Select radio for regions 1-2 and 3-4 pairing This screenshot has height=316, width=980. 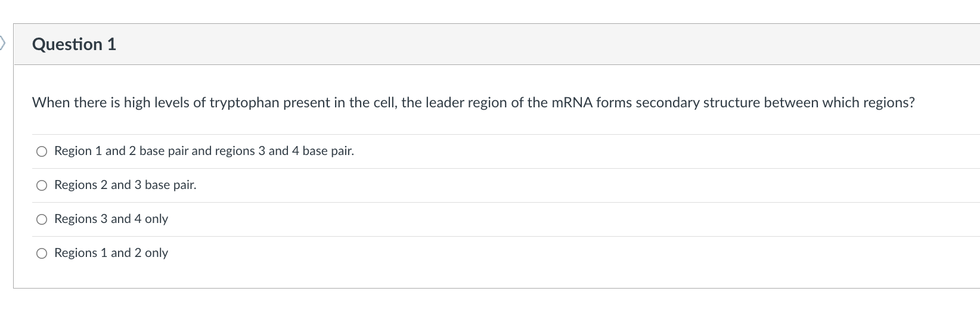(42, 151)
